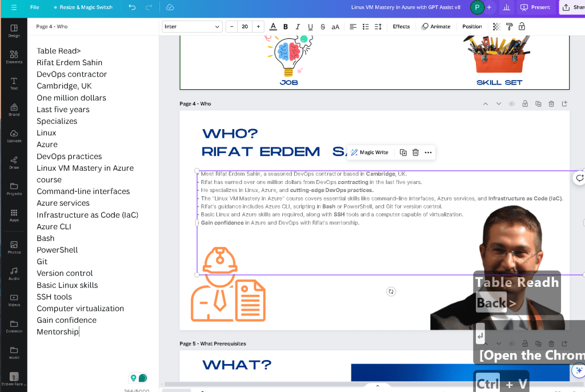The height and width of the screenshot is (392, 585).
Task: Toggle underline formatting
Action: click(310, 26)
